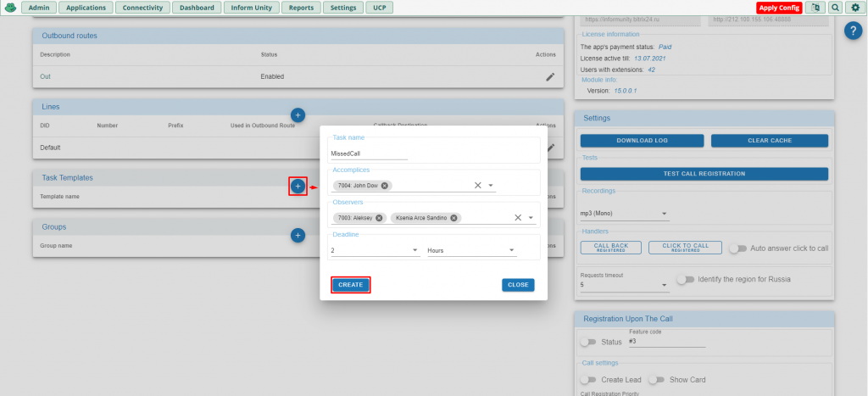This screenshot has width=868, height=396.
Task: Edit the Out outbound route pencil icon
Action: click(549, 77)
